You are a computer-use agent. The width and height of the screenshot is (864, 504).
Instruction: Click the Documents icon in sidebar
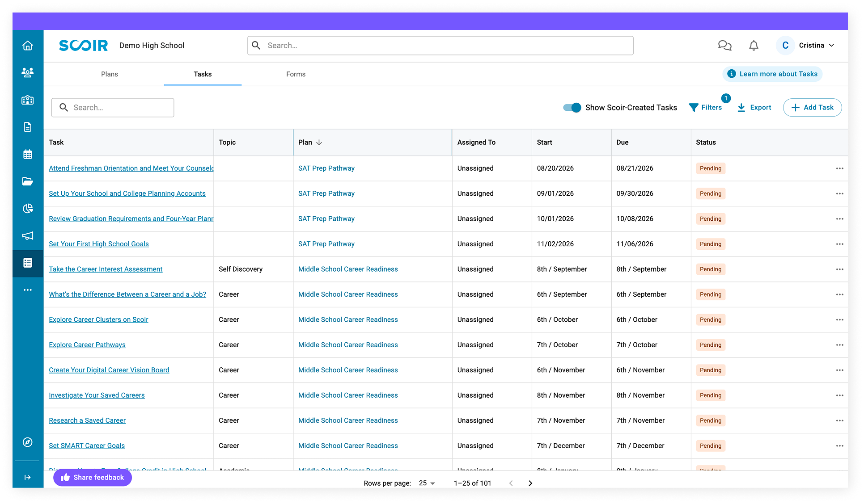tap(28, 127)
